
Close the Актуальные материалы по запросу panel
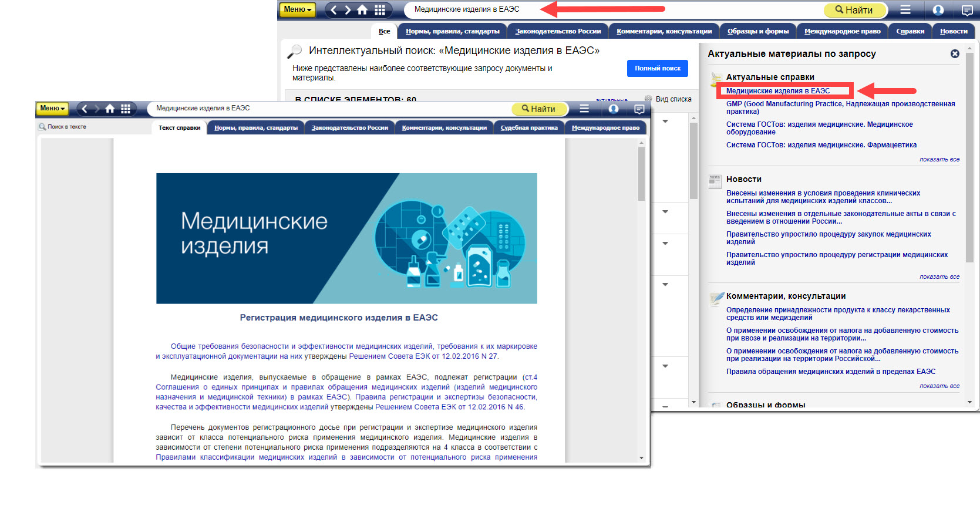955,53
